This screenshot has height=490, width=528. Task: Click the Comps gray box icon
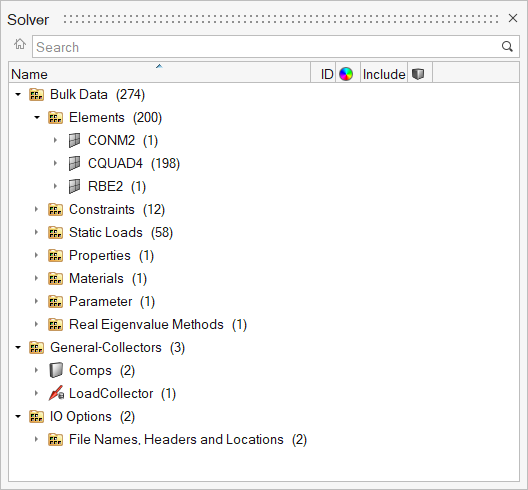56,370
